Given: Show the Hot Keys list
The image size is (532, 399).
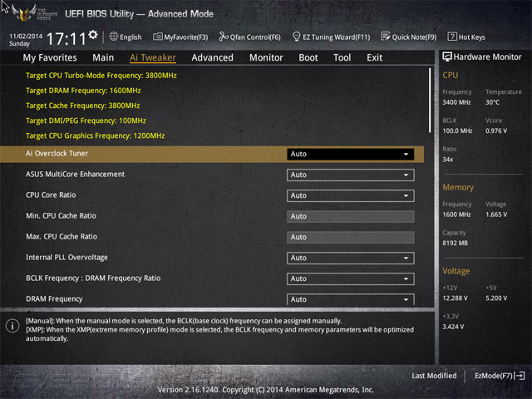Looking at the screenshot, I should (x=466, y=37).
